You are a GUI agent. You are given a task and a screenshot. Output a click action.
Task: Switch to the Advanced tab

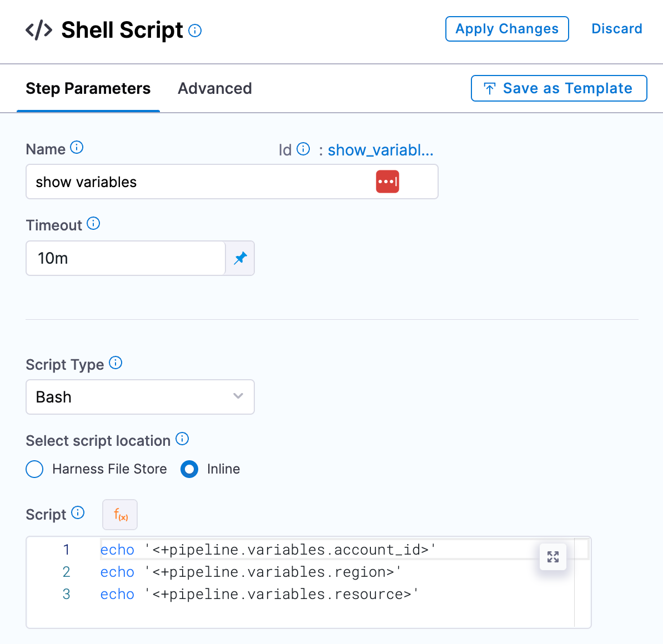[215, 88]
